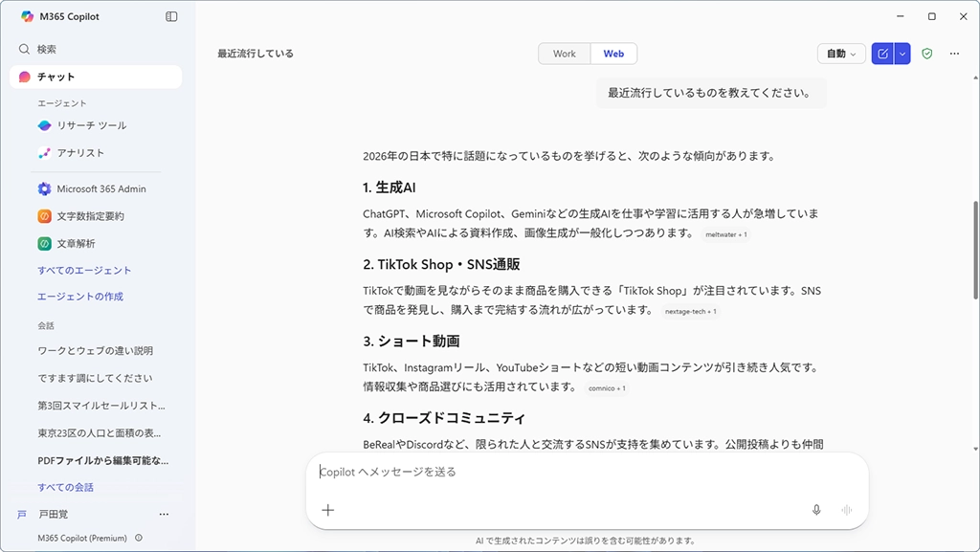This screenshot has height=552, width=980.
Task: Click the heading 3. ショート動画
Action: click(x=412, y=341)
